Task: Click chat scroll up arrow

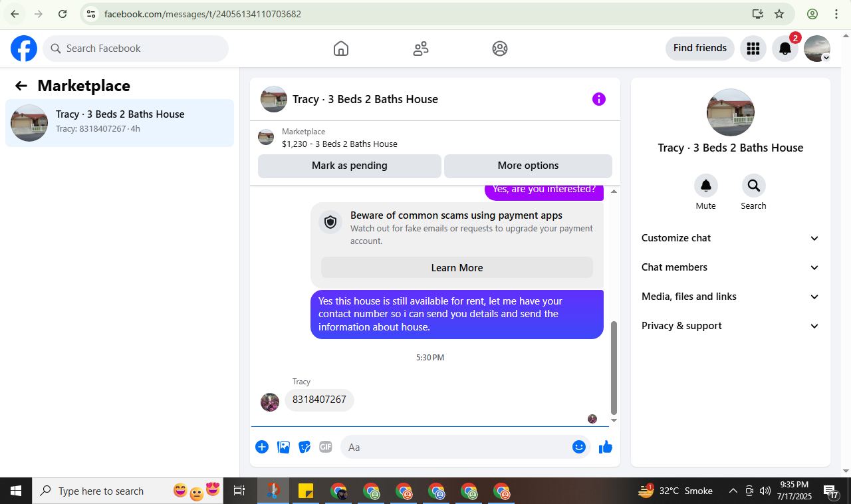Action: pyautogui.click(x=614, y=191)
